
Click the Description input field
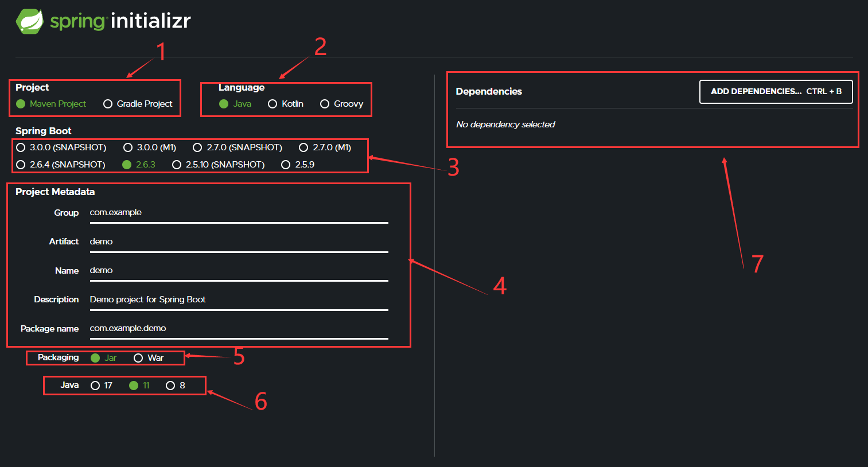pyautogui.click(x=239, y=300)
